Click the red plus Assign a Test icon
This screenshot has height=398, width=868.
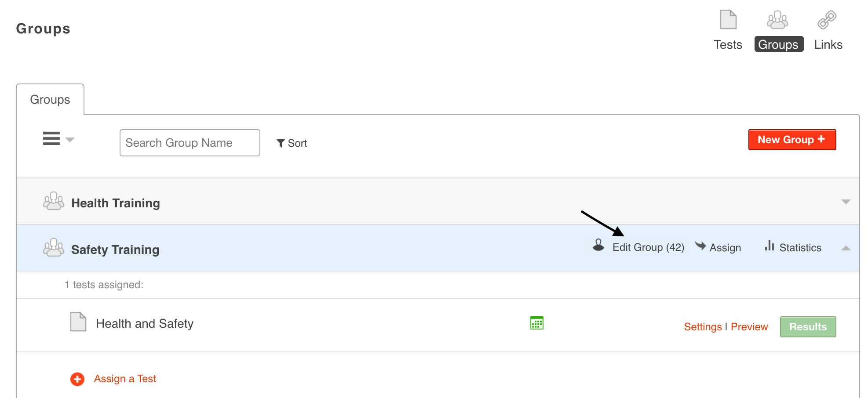pyautogui.click(x=77, y=379)
